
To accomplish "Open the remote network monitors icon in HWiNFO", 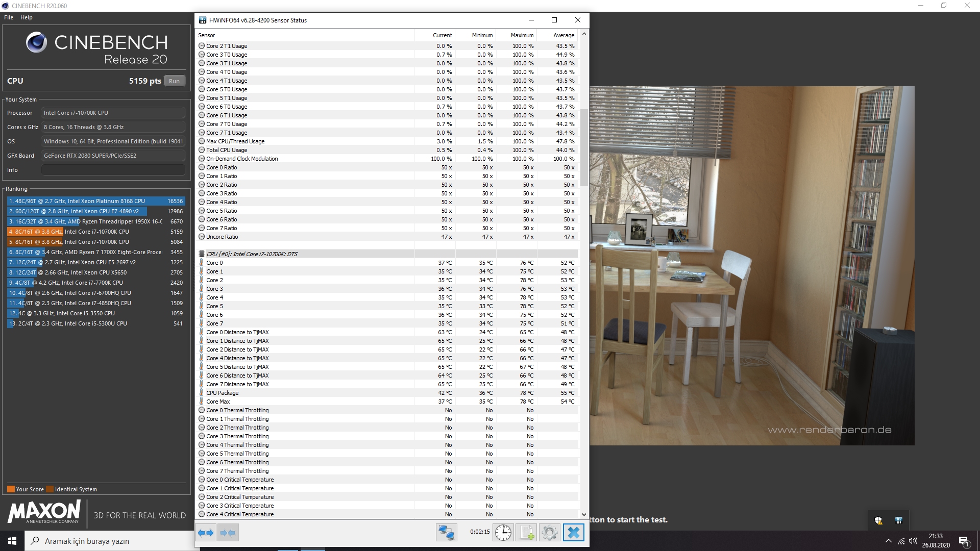I will tap(446, 533).
